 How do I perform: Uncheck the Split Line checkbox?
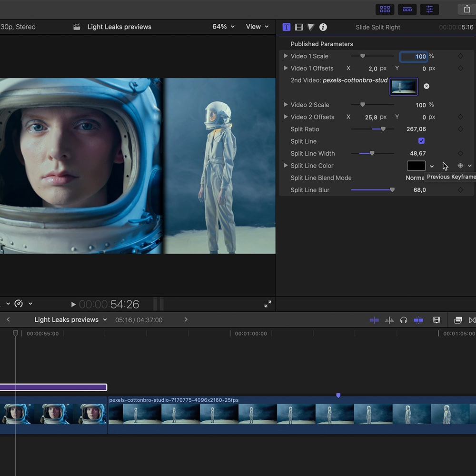421,141
